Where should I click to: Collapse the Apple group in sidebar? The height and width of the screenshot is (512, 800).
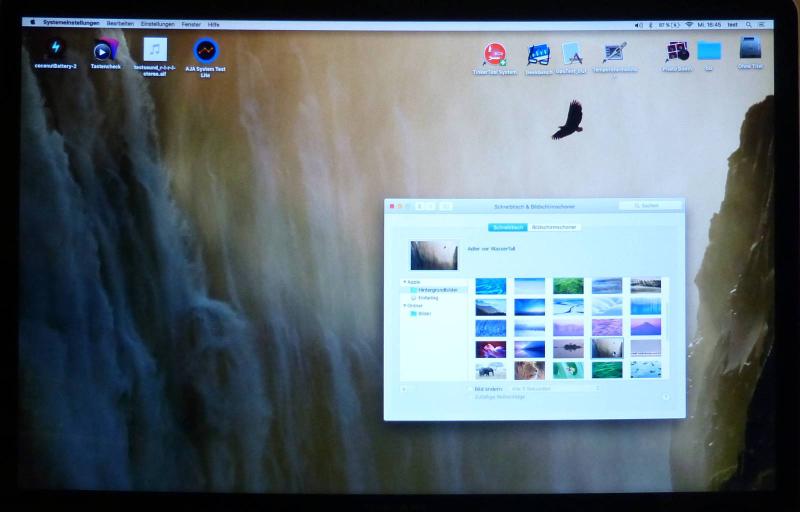(x=405, y=282)
